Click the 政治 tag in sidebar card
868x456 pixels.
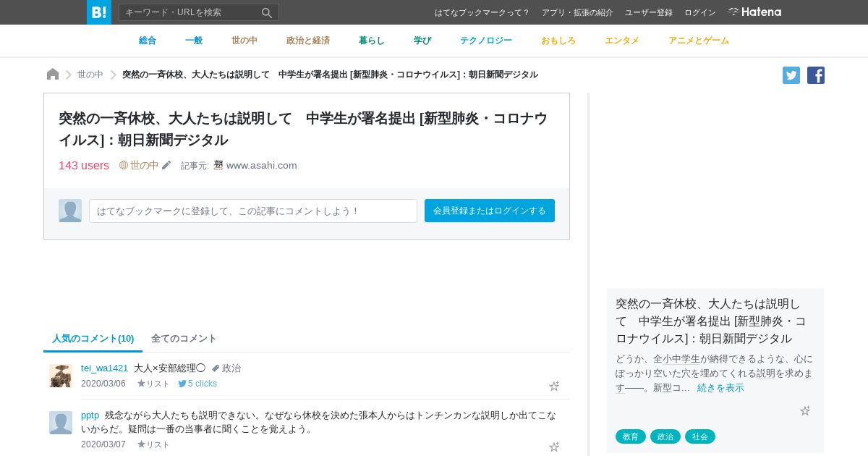pos(665,436)
